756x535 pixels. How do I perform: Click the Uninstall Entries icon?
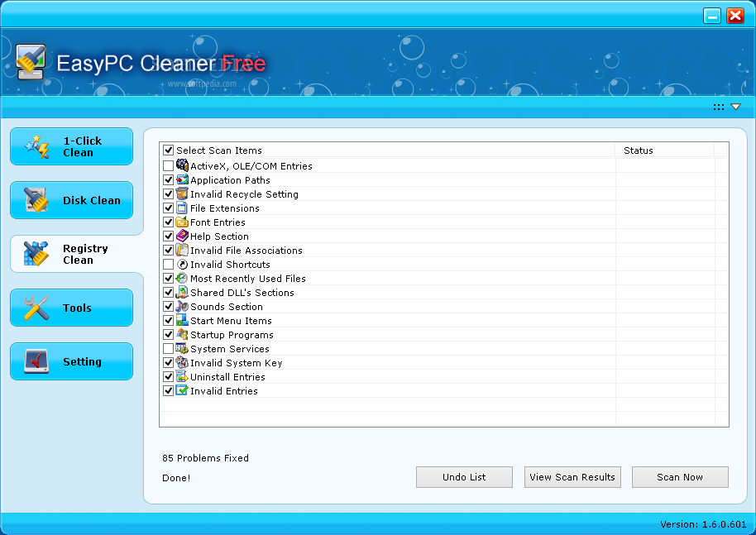coord(182,376)
